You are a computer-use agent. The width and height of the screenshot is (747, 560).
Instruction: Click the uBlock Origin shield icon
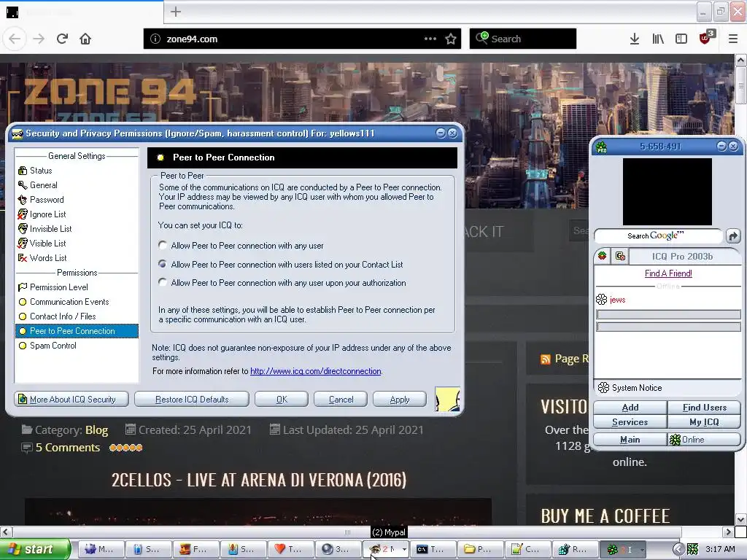pos(705,38)
